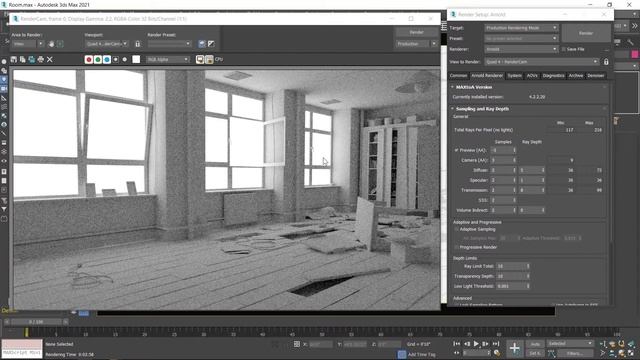Toggle the Auto key button
640x360 pixels.
tap(535, 344)
